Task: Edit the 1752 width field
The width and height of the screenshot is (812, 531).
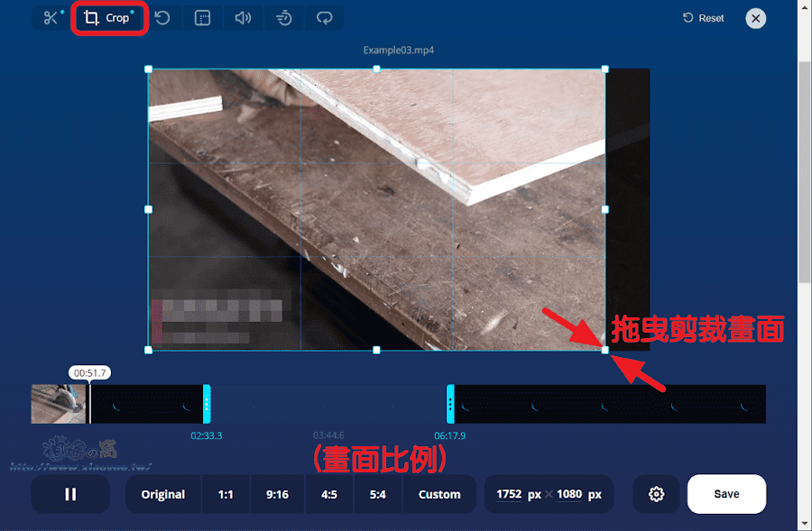Action: [509, 494]
